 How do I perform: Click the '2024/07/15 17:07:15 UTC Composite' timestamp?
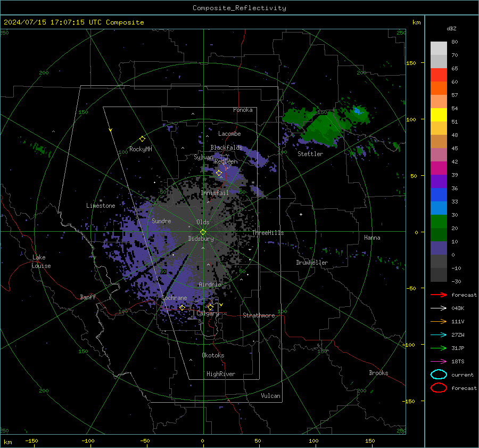73,22
